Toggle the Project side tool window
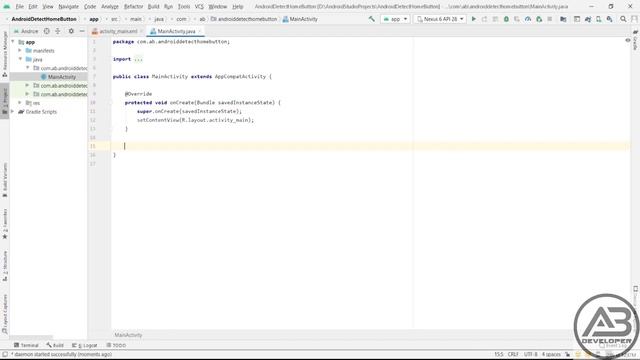This screenshot has width=640, height=360. (x=5, y=102)
